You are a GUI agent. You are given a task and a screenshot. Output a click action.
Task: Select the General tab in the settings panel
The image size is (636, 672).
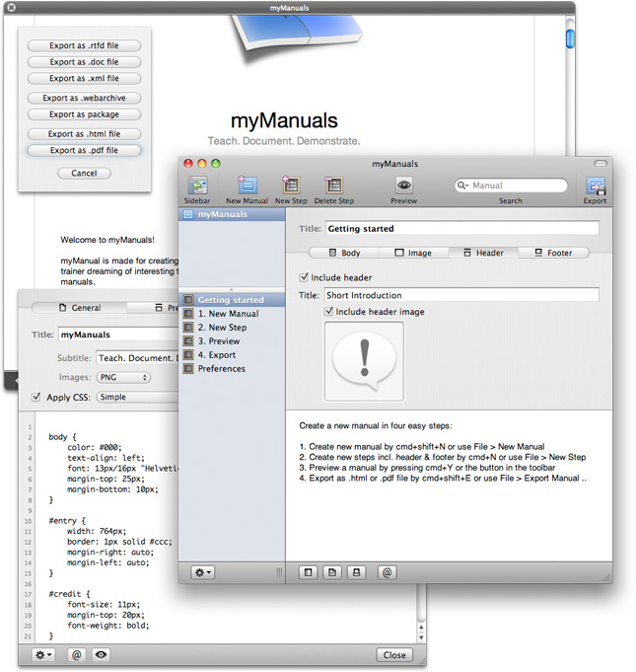[79, 308]
